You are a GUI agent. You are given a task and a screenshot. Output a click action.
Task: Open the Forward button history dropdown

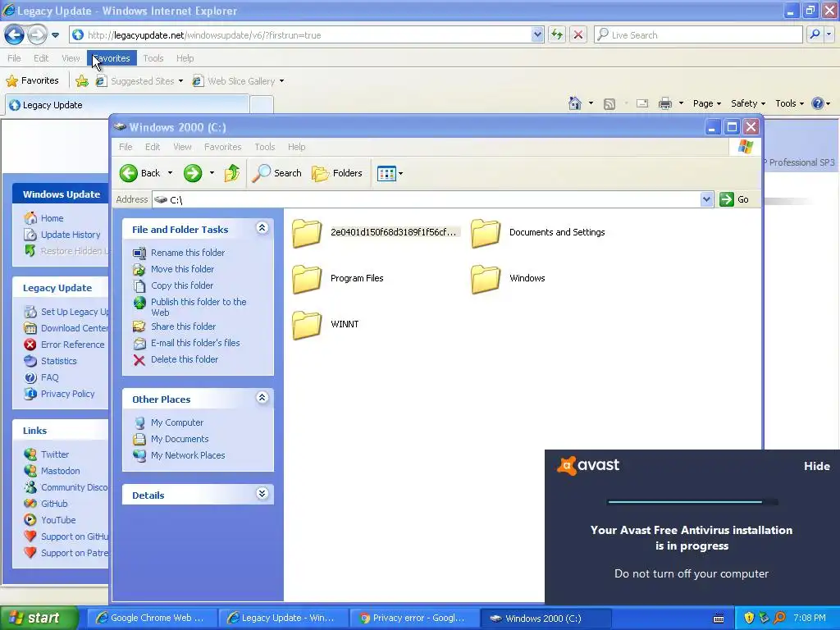(212, 173)
